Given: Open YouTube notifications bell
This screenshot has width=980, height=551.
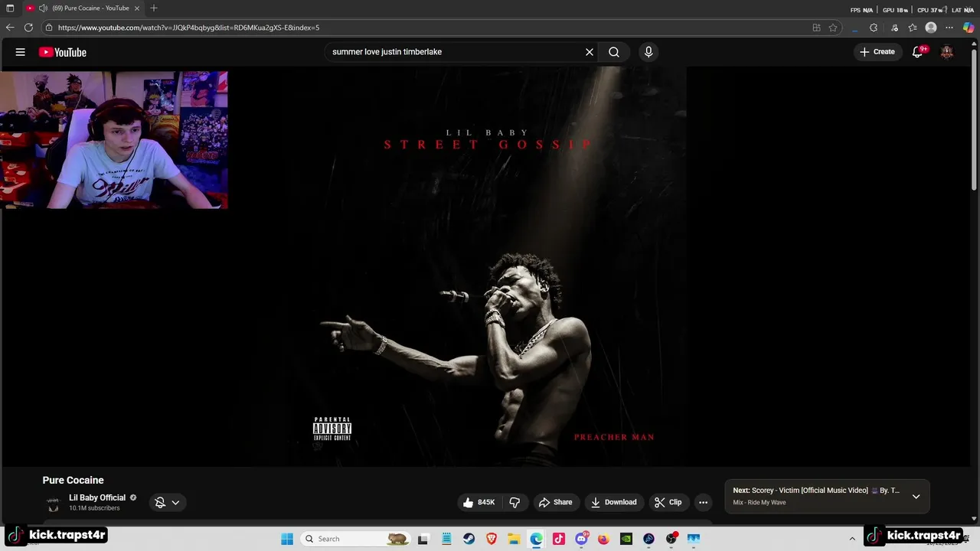Looking at the screenshot, I should click(918, 52).
